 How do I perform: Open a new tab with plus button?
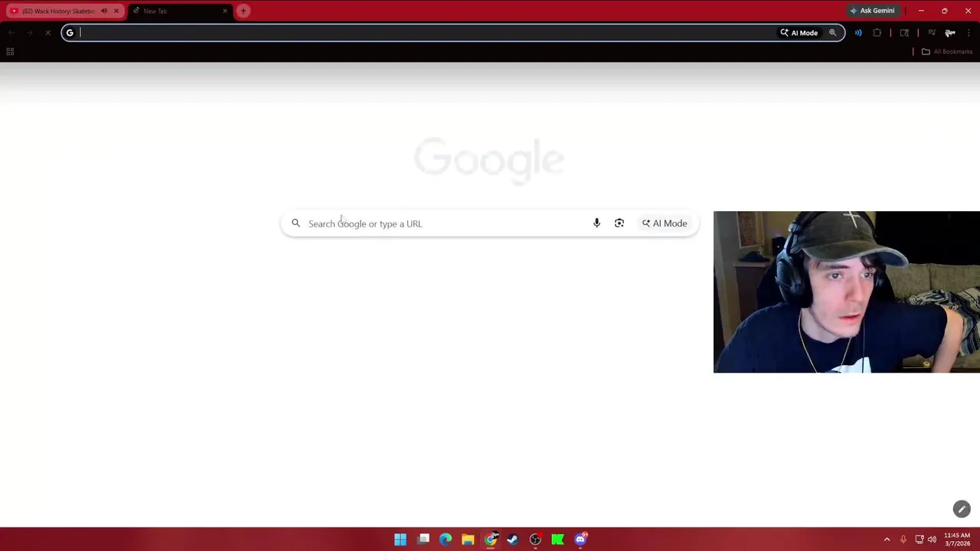pyautogui.click(x=243, y=11)
